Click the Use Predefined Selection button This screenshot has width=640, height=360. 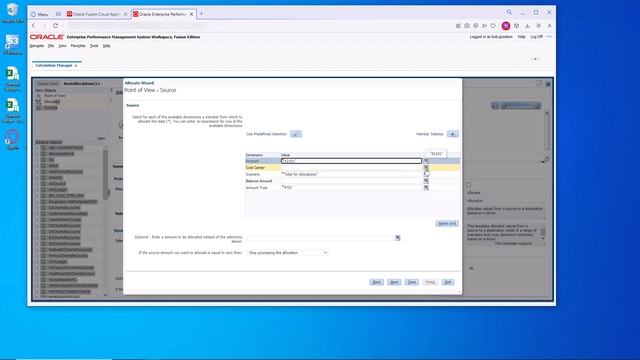296,134
